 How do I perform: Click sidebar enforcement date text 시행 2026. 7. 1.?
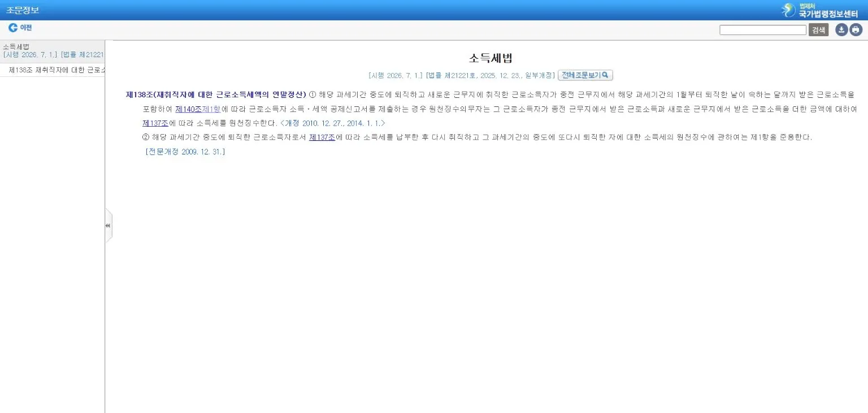pyautogui.click(x=30, y=55)
